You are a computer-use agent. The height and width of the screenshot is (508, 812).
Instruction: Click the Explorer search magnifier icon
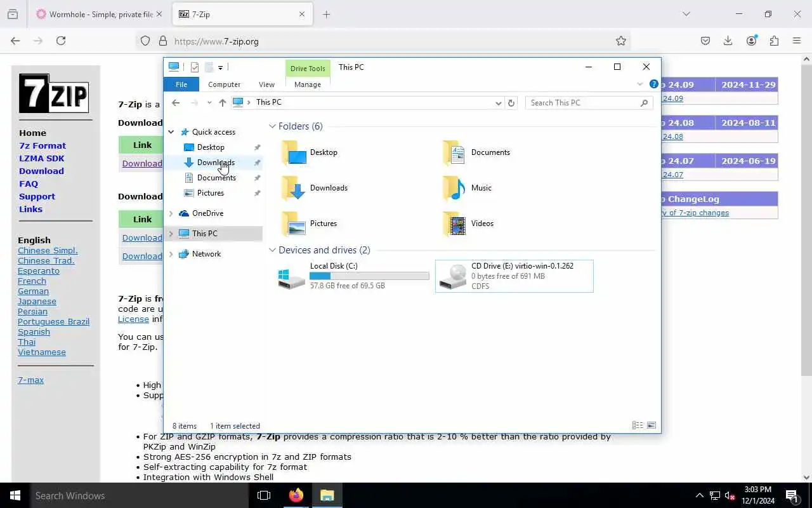644,103
